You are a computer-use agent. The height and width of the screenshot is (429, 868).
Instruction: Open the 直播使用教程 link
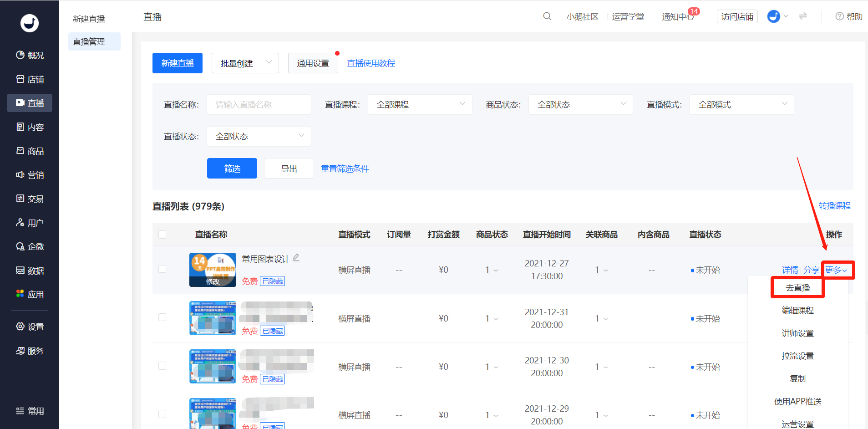(x=371, y=63)
